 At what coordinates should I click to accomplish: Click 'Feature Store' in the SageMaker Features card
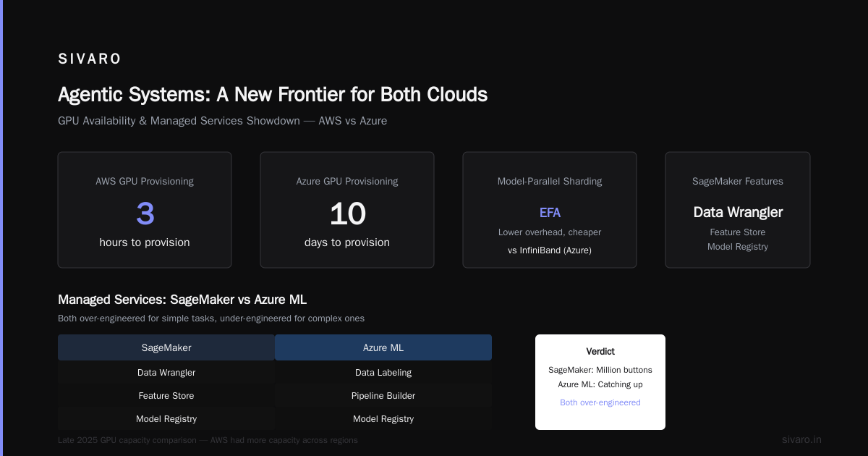click(x=738, y=232)
